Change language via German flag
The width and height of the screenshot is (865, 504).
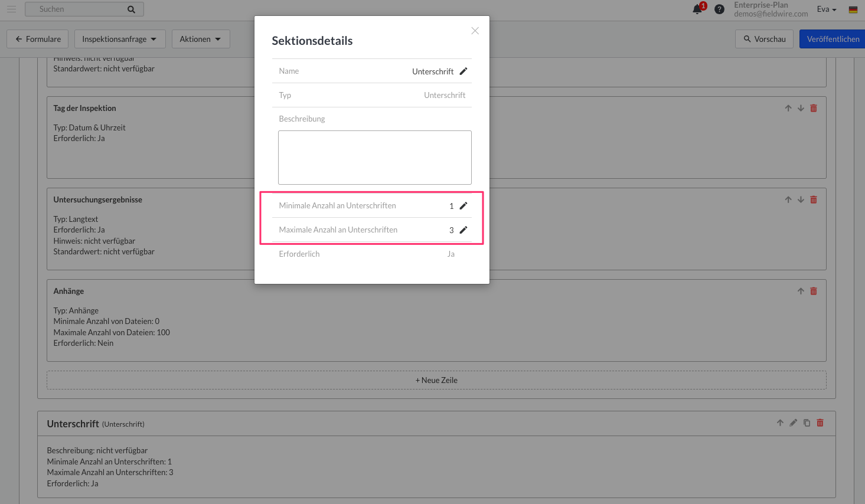tap(853, 9)
